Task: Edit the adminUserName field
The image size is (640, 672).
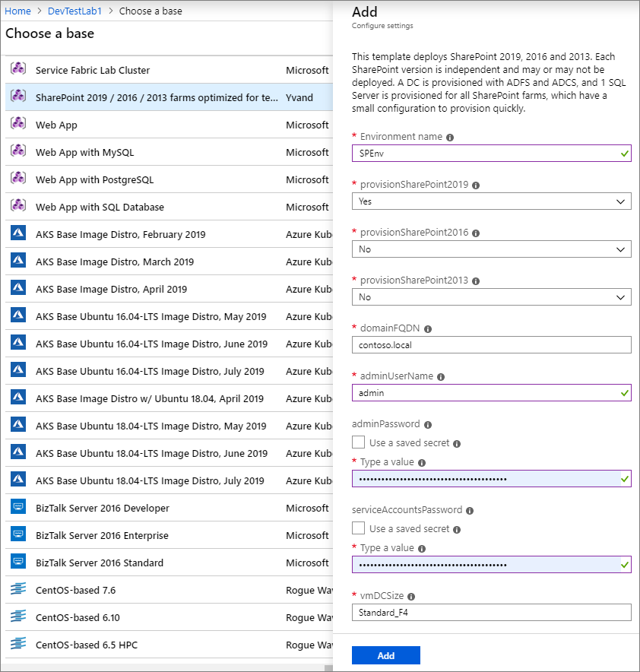Action: [x=491, y=393]
